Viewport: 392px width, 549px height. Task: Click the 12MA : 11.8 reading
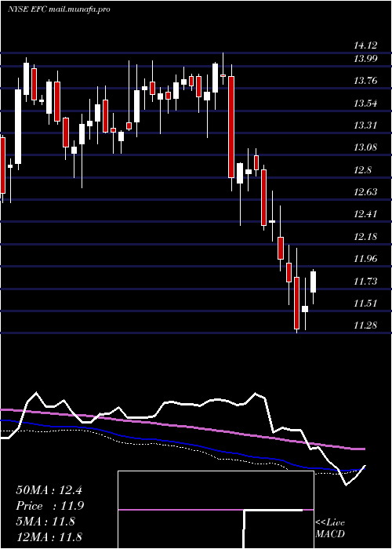point(49,536)
